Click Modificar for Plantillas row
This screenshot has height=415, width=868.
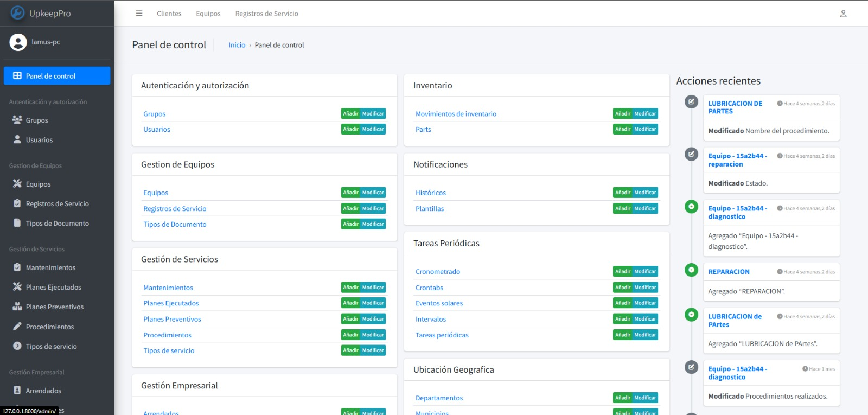pos(645,208)
